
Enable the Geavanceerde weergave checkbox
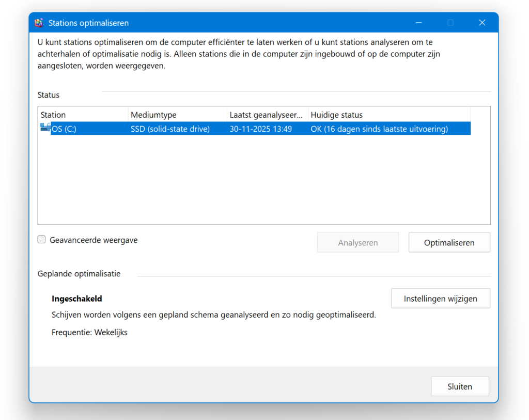point(42,240)
